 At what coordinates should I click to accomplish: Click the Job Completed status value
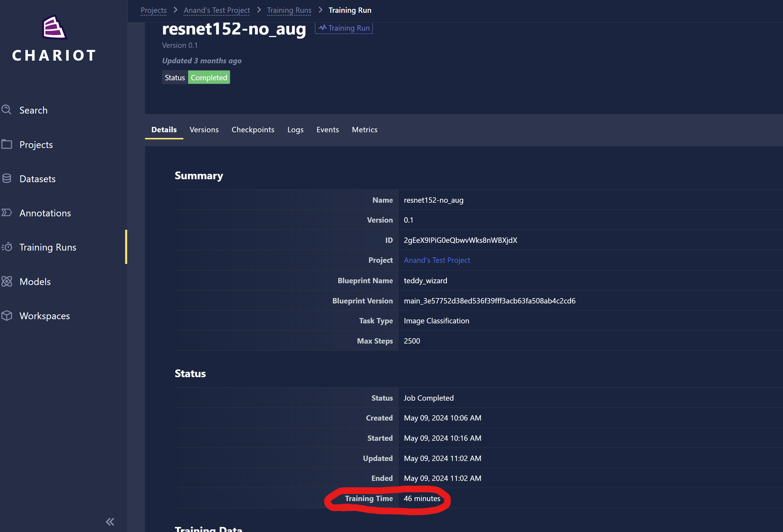pos(429,398)
